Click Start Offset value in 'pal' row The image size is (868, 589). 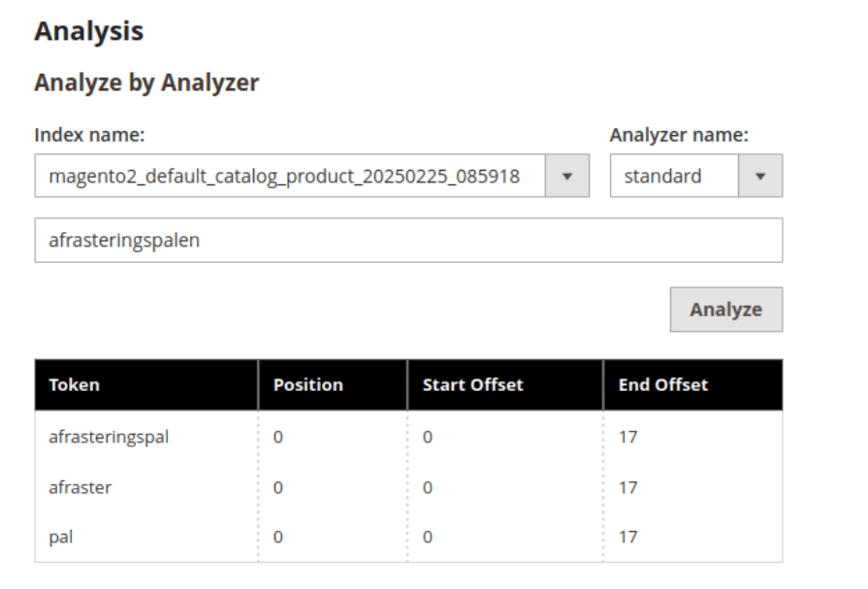click(x=428, y=537)
